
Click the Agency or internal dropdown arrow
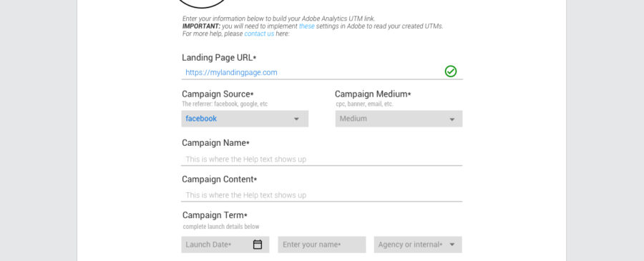click(x=452, y=245)
